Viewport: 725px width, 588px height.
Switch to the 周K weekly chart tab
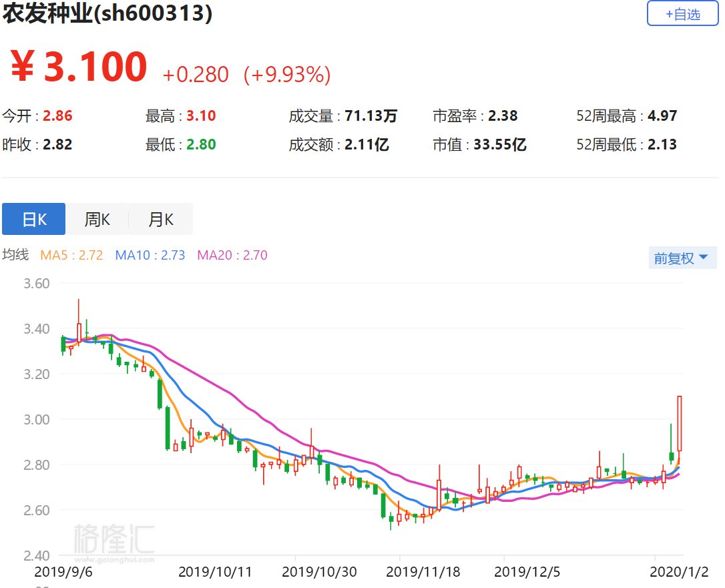[x=97, y=219]
